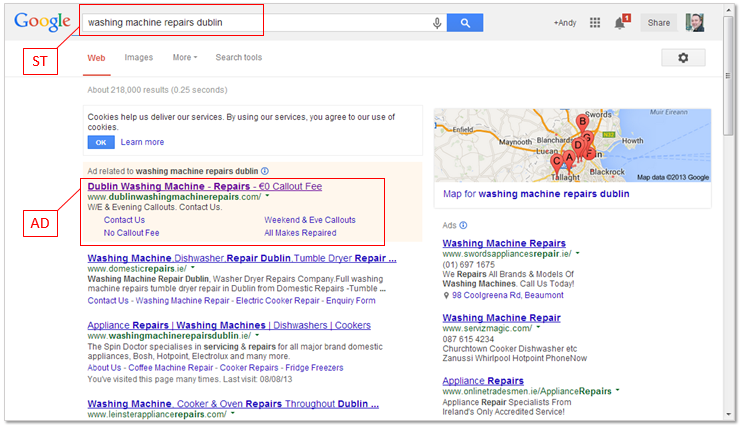Image resolution: width=740 pixels, height=425 pixels.
Task: Open Washing Machine Cooker & Oven Repairs result
Action: tap(233, 404)
